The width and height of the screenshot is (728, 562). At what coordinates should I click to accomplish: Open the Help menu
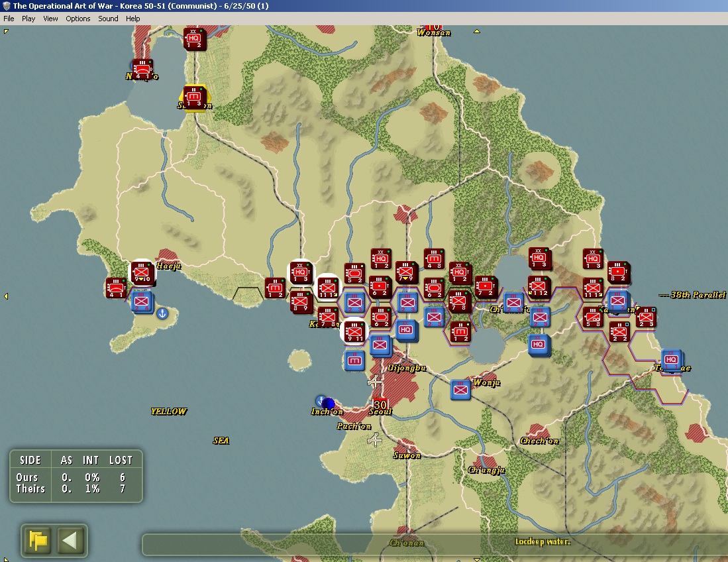coord(132,19)
